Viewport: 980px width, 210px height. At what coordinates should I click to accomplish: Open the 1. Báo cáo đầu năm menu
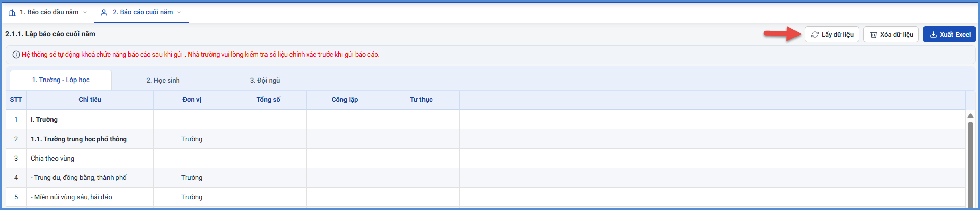(48, 12)
